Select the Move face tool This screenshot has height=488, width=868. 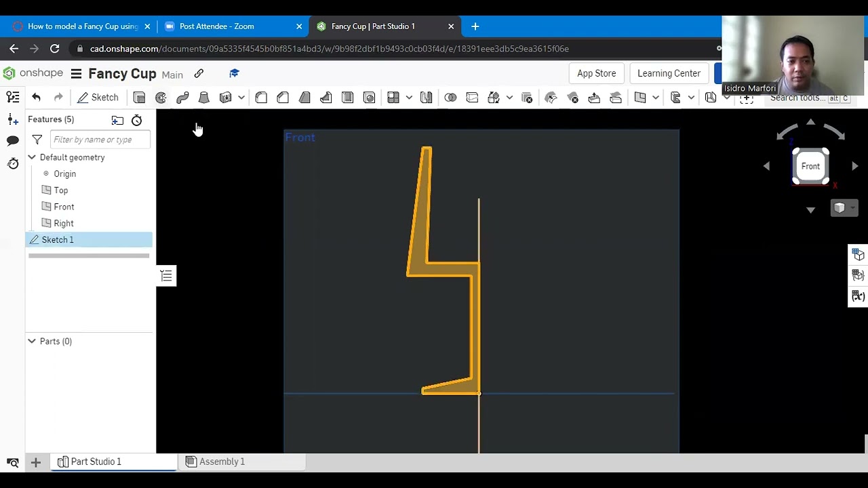pos(594,98)
